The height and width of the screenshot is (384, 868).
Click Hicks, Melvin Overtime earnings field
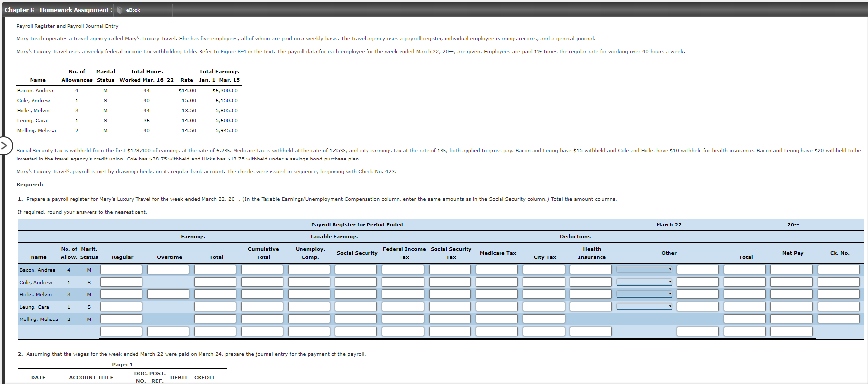click(168, 294)
